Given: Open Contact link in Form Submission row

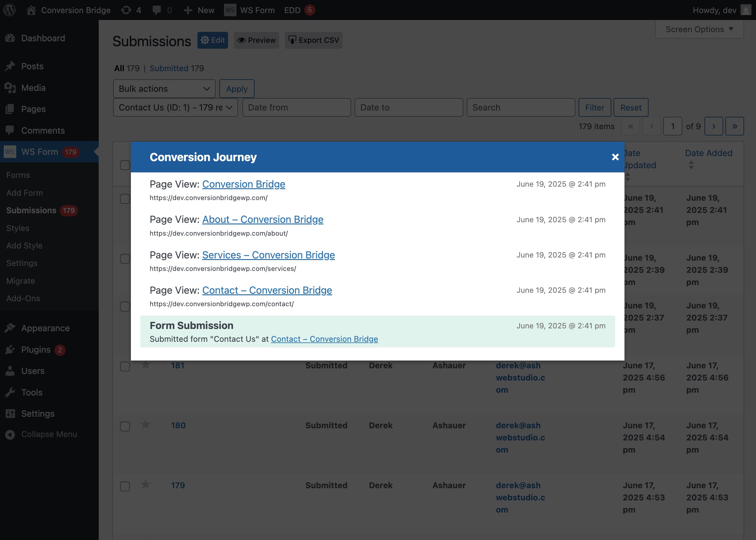Looking at the screenshot, I should tap(325, 339).
